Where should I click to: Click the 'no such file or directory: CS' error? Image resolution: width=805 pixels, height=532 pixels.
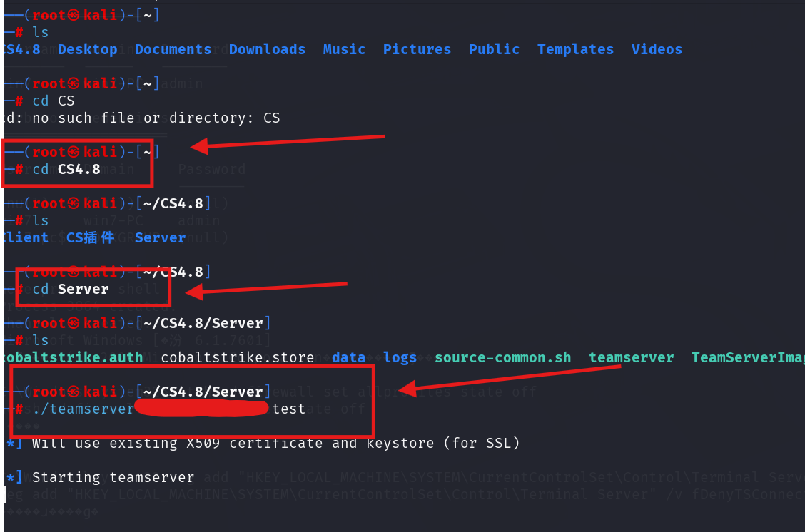tap(156, 118)
